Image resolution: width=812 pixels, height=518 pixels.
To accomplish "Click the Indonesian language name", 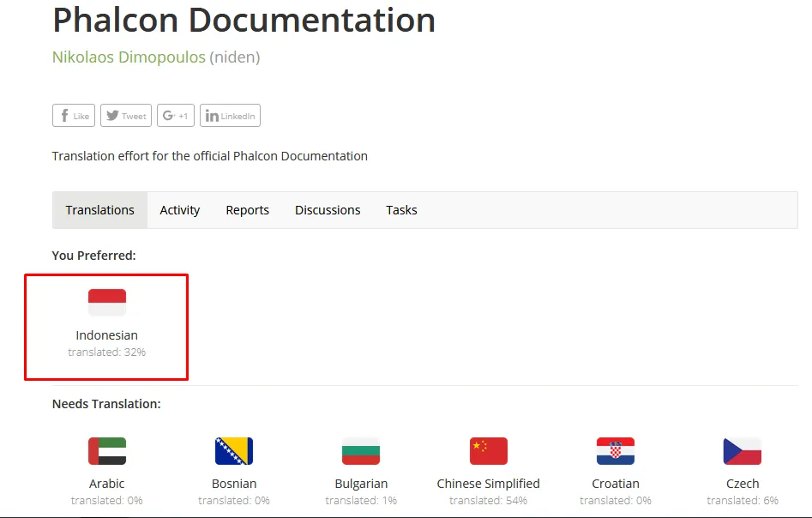I will point(106,335).
